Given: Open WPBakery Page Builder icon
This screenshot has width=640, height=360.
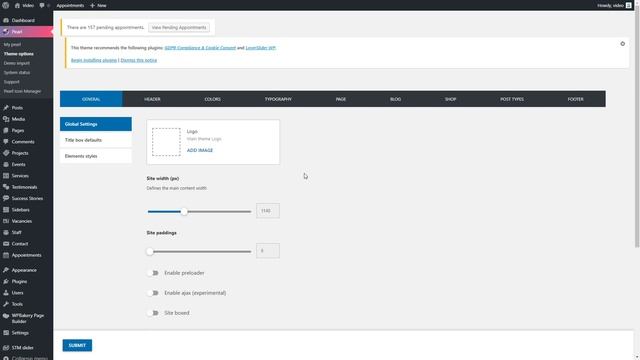Looking at the screenshot, I should [6, 316].
